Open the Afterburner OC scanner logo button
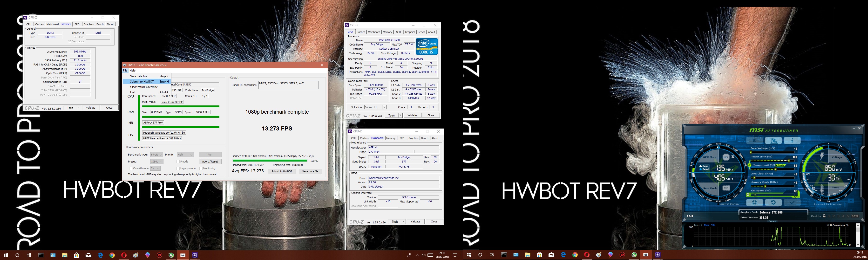This screenshot has height=260, width=868. [773, 141]
